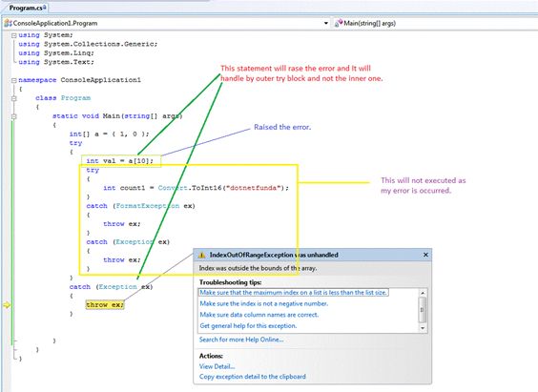Select the Program.cs tab
The height and width of the screenshot is (392, 538).
pyautogui.click(x=26, y=8)
